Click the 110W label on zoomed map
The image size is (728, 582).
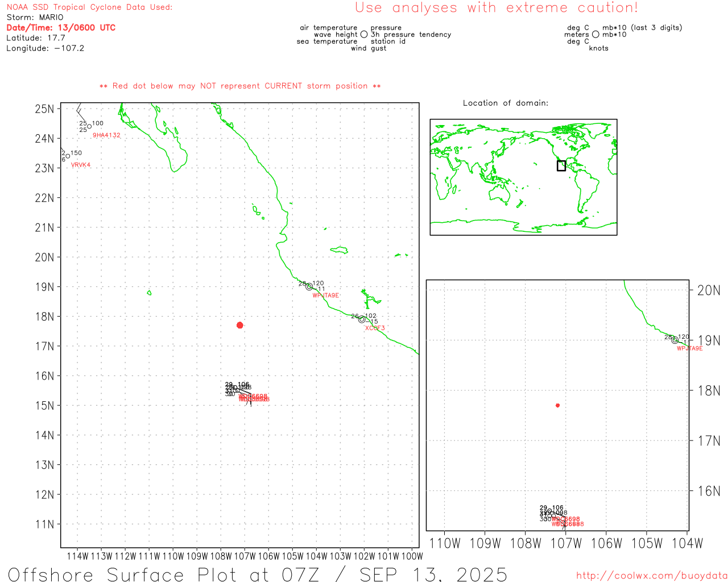pos(445,543)
